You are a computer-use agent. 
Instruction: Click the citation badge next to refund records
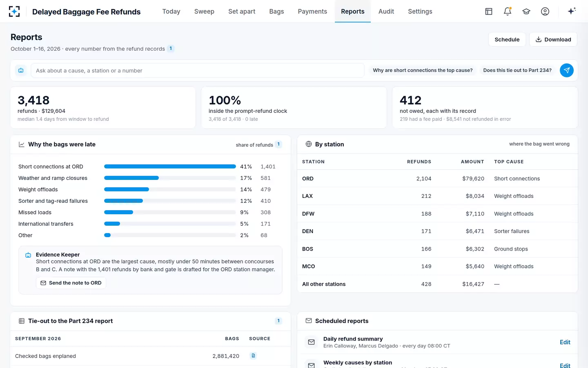click(171, 49)
